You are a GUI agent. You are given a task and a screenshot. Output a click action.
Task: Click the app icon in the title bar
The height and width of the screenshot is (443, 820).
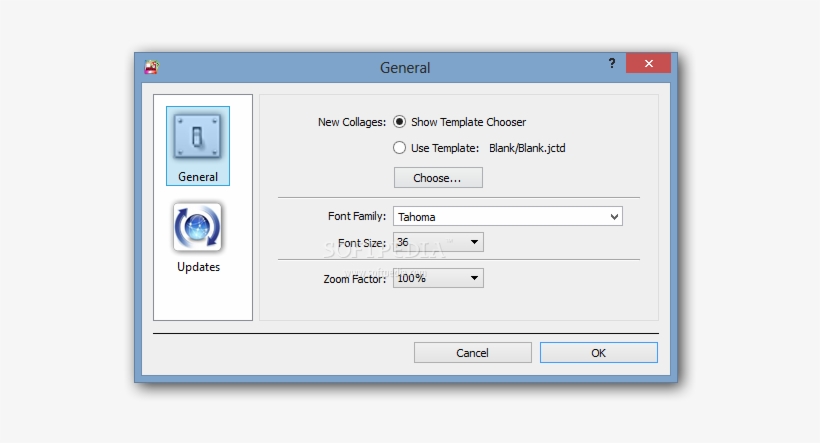coord(152,68)
